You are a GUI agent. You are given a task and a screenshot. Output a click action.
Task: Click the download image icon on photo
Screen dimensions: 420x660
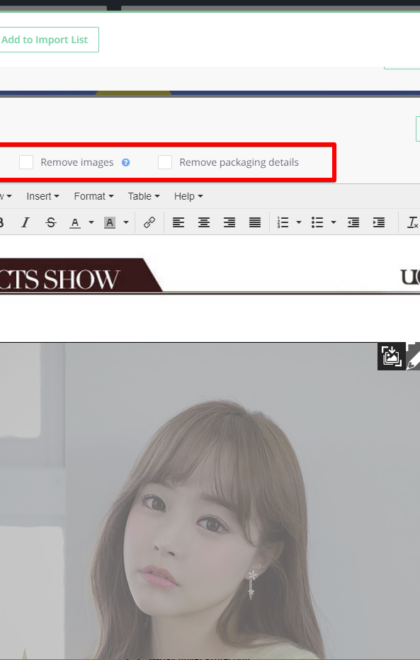tap(391, 356)
